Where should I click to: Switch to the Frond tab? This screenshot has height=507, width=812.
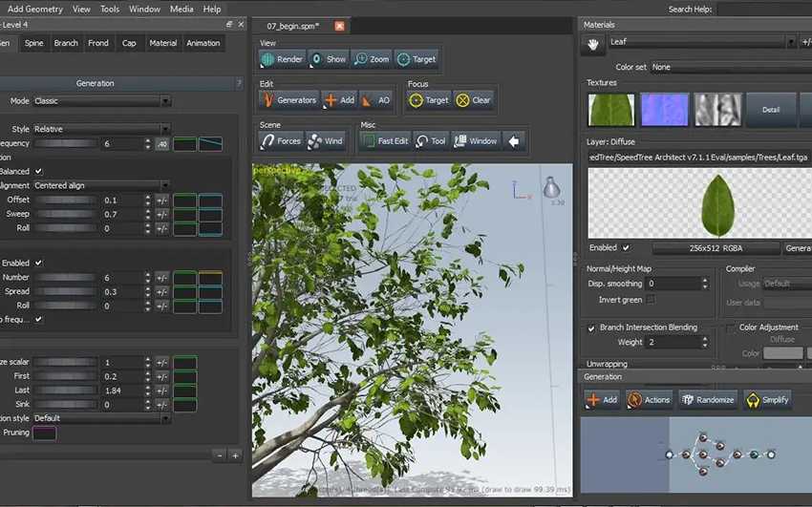pos(98,43)
